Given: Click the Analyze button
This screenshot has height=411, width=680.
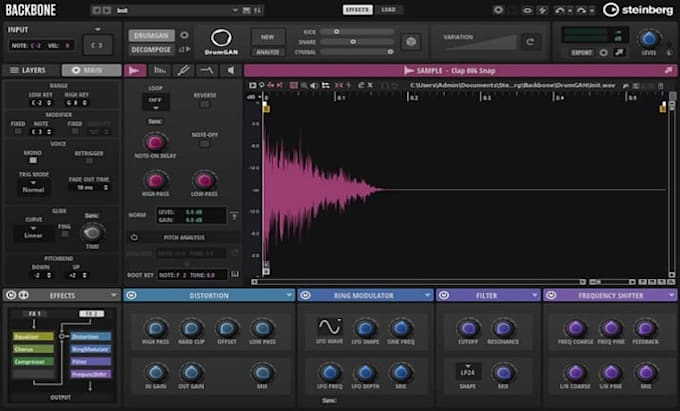Looking at the screenshot, I should [x=268, y=52].
